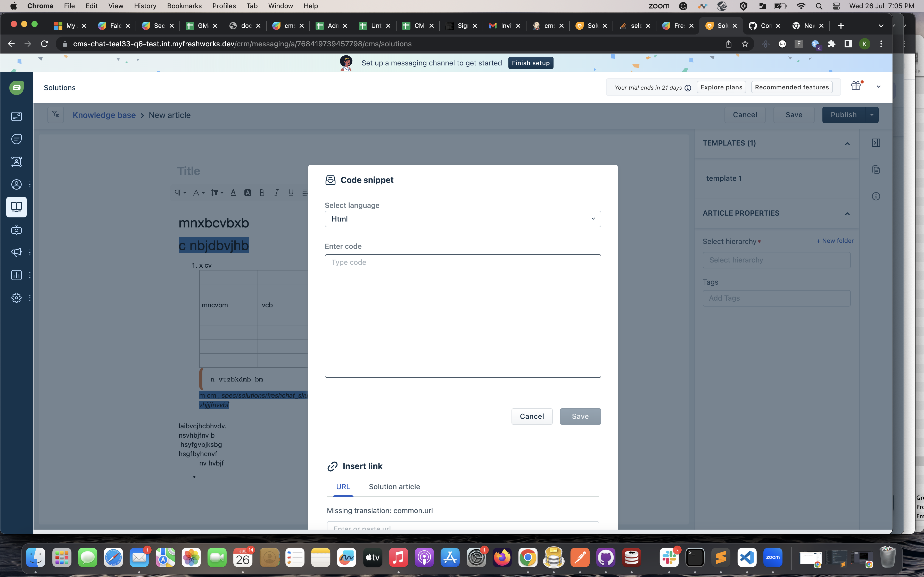
Task: Switch to the Solution article tab
Action: tap(394, 487)
